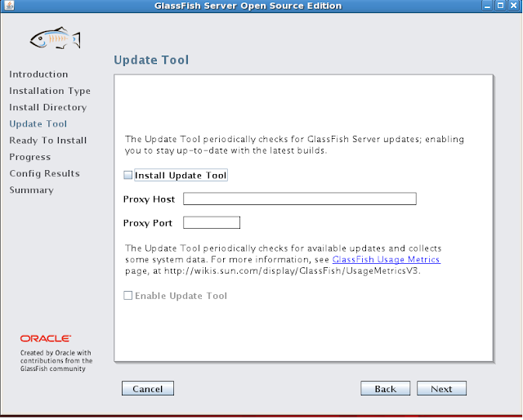Close the GlassFish installer window
This screenshot has height=420, width=523.
click(514, 6)
